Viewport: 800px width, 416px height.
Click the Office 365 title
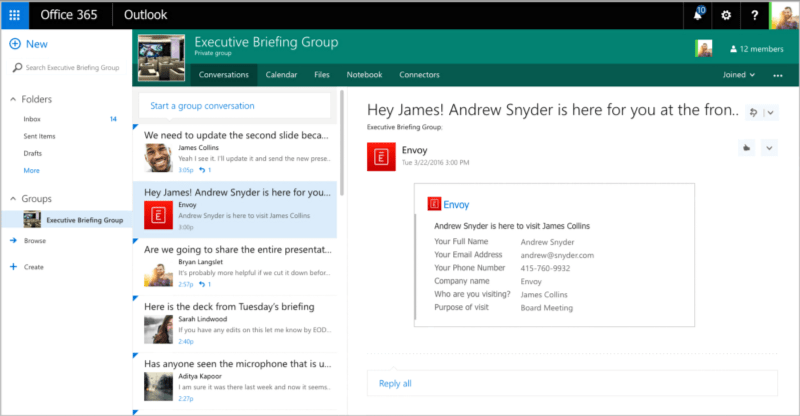click(69, 15)
